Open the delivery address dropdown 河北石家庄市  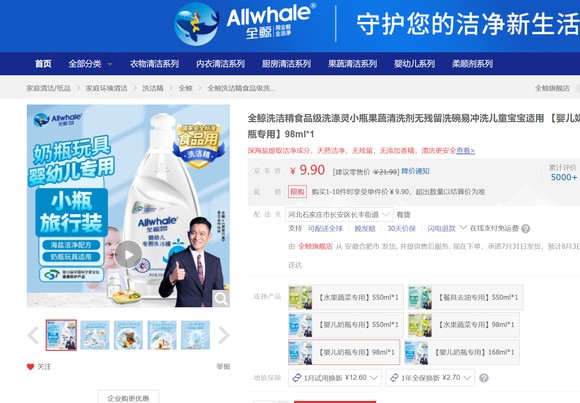click(339, 215)
